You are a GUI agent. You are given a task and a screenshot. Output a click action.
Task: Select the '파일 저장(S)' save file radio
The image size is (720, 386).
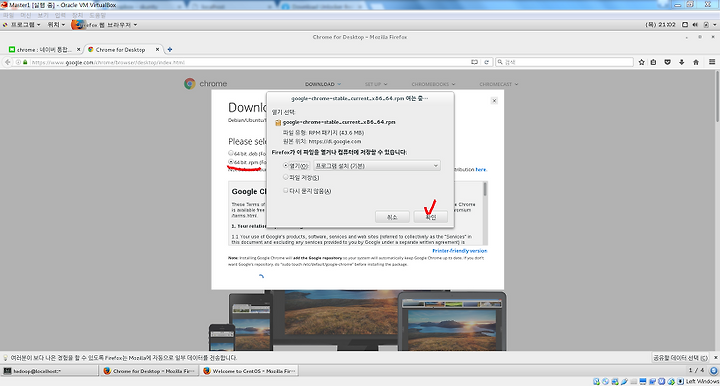tap(286, 177)
